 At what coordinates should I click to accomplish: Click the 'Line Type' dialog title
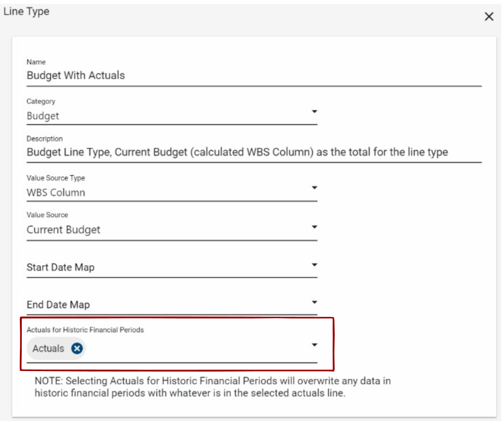(x=26, y=11)
